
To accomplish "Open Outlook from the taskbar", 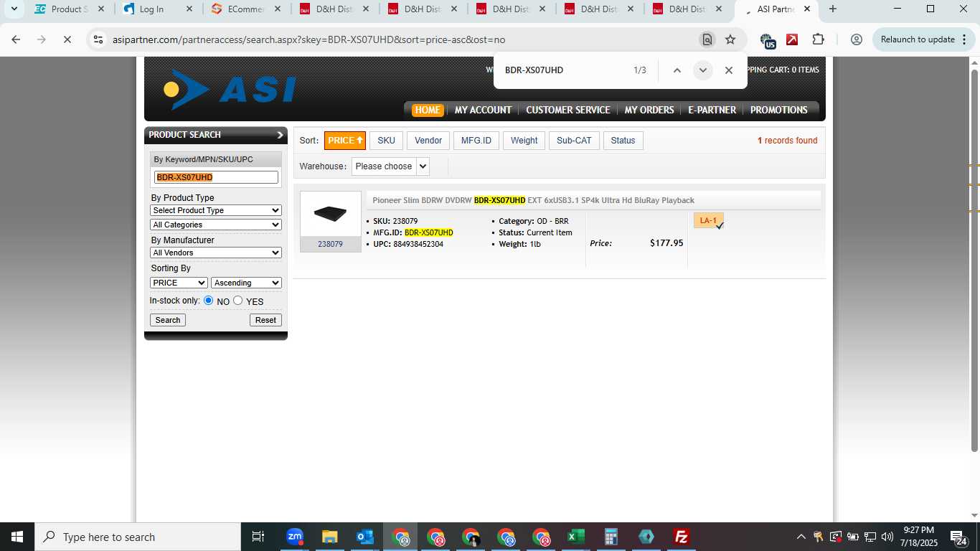I will [365, 537].
